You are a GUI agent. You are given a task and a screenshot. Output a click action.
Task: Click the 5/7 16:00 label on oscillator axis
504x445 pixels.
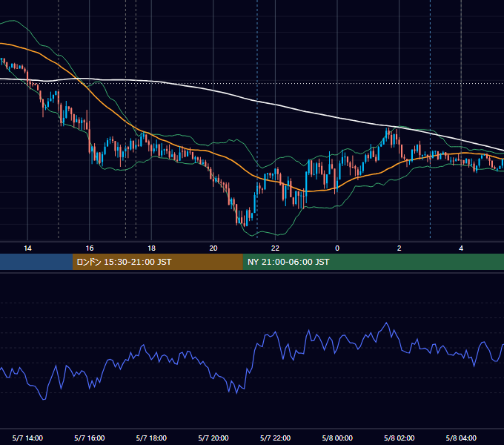(x=90, y=438)
